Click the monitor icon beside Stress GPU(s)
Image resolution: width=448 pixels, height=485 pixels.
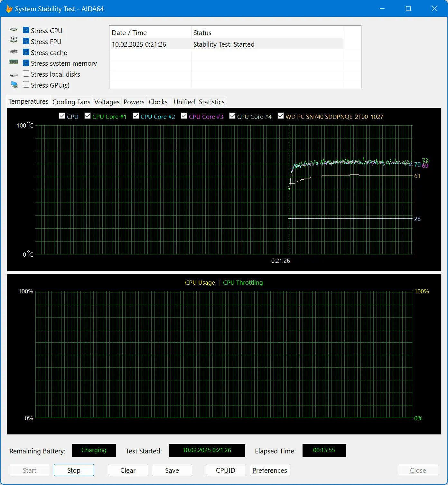[x=14, y=84]
